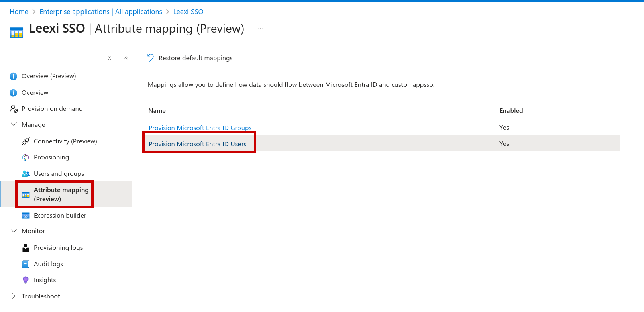Click the Restore default mappings undo icon

(x=151, y=58)
